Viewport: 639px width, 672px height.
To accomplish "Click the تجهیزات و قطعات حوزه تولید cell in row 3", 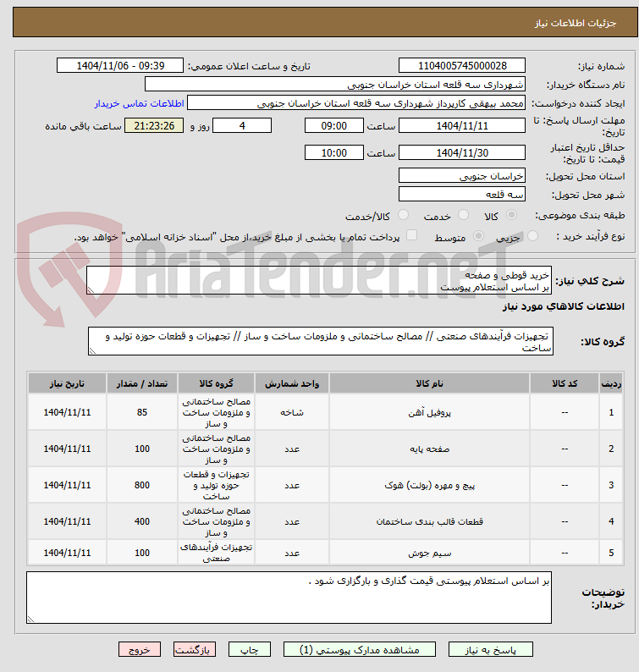I will tap(216, 485).
